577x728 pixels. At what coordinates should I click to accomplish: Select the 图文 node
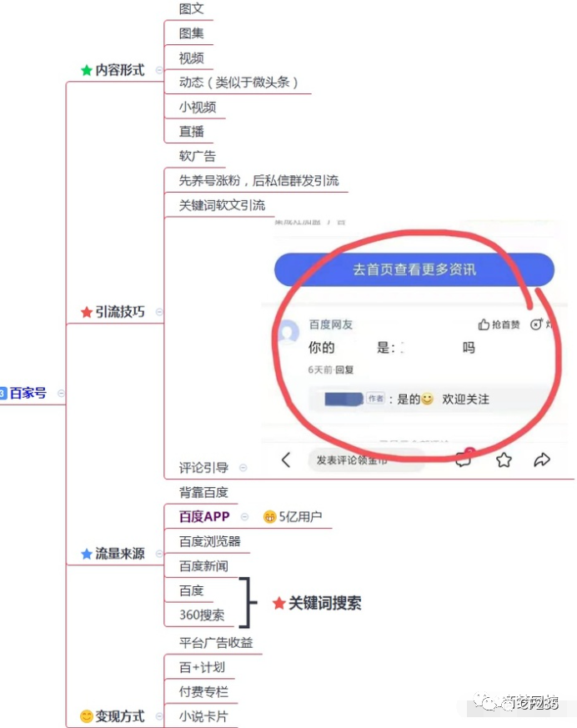coord(191,9)
